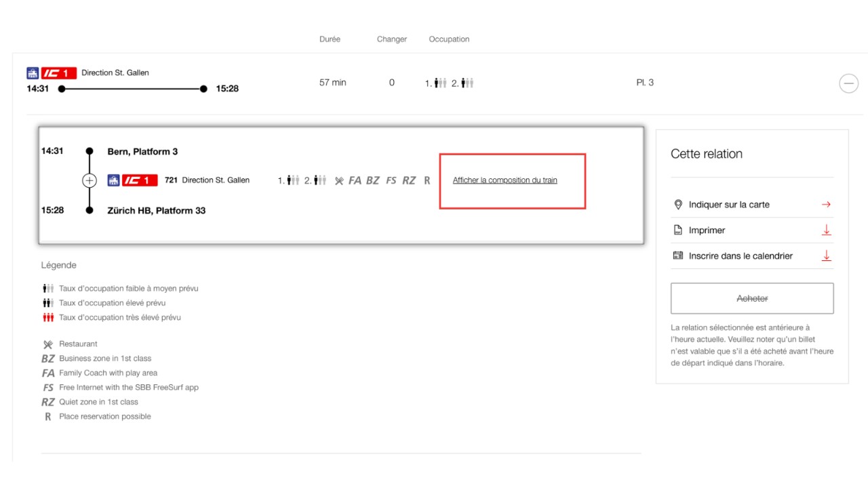Click the map pin location icon
The image size is (868, 488).
[677, 205]
